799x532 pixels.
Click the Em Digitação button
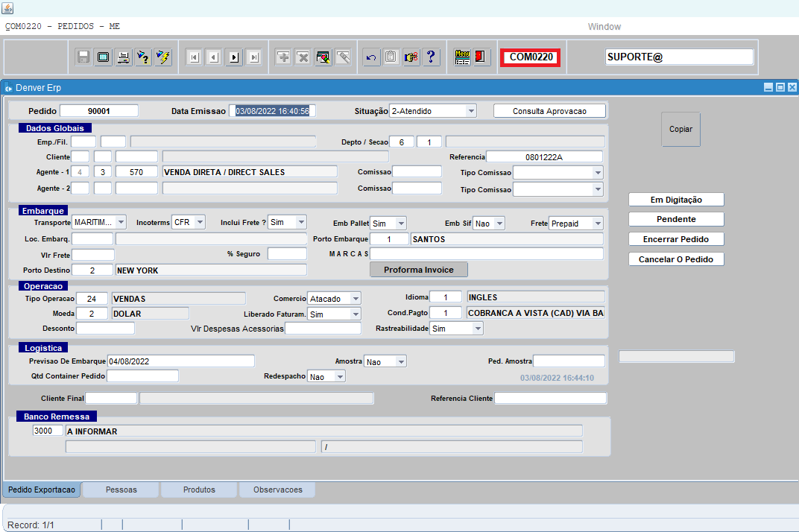point(676,200)
